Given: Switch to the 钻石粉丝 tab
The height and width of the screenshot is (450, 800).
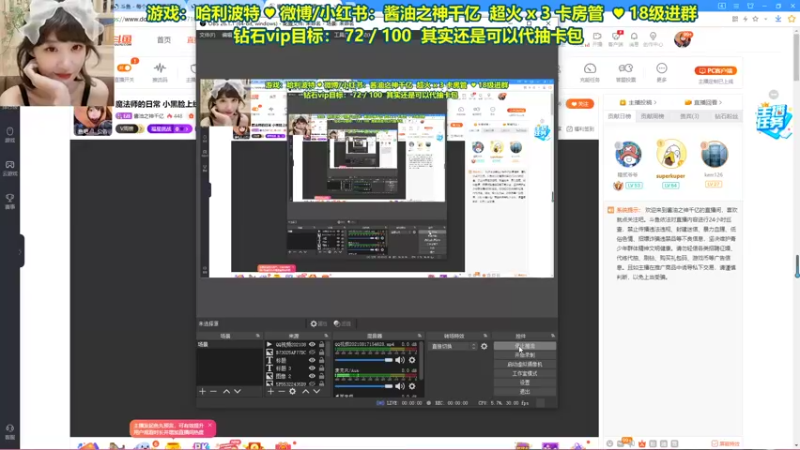Looking at the screenshot, I should (726, 116).
